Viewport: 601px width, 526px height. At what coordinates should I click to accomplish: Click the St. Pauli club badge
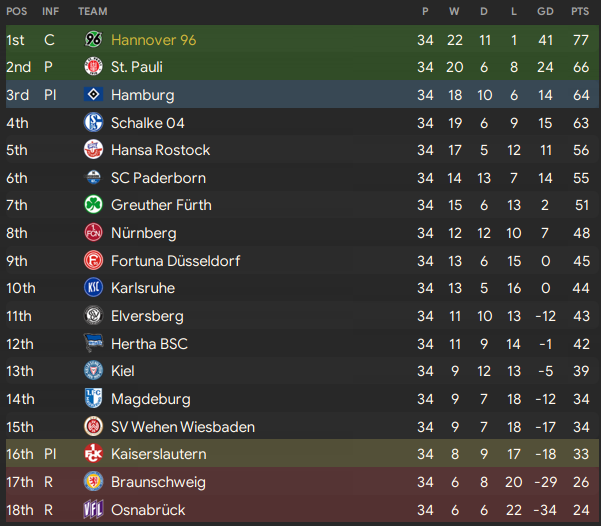[x=93, y=67]
